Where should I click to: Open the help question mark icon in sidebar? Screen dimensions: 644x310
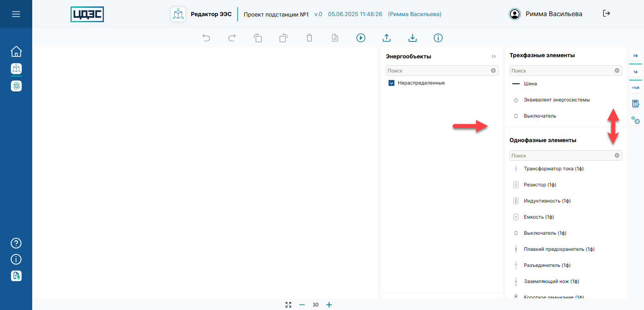pos(16,243)
